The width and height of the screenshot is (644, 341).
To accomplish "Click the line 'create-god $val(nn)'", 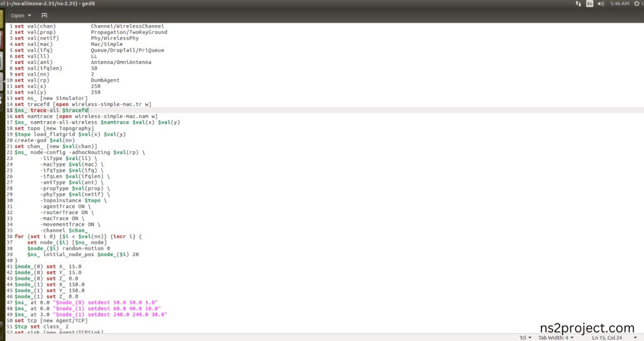I will (45, 140).
